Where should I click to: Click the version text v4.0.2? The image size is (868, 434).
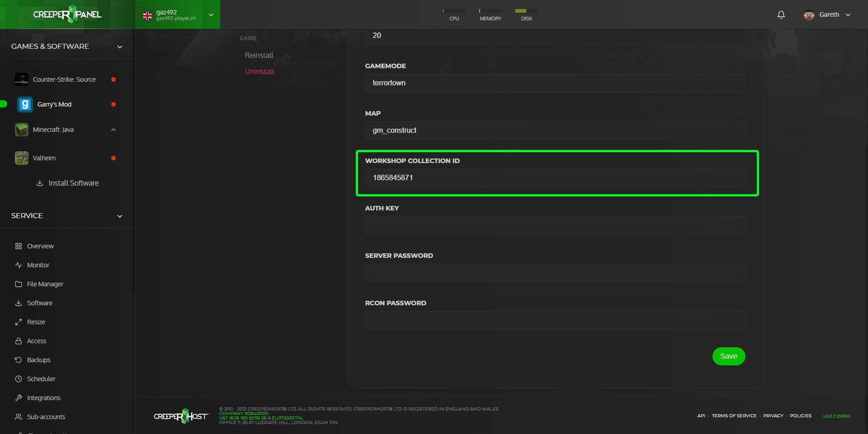point(836,416)
